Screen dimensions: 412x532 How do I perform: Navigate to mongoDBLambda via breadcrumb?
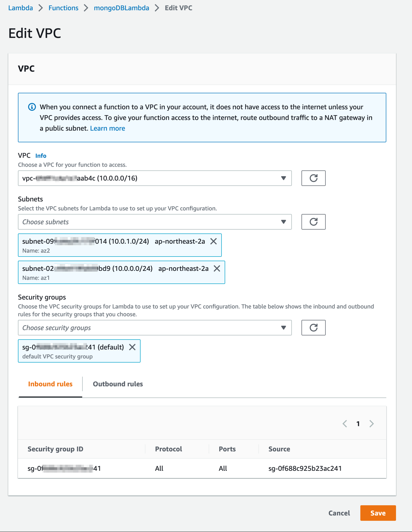pos(122,8)
